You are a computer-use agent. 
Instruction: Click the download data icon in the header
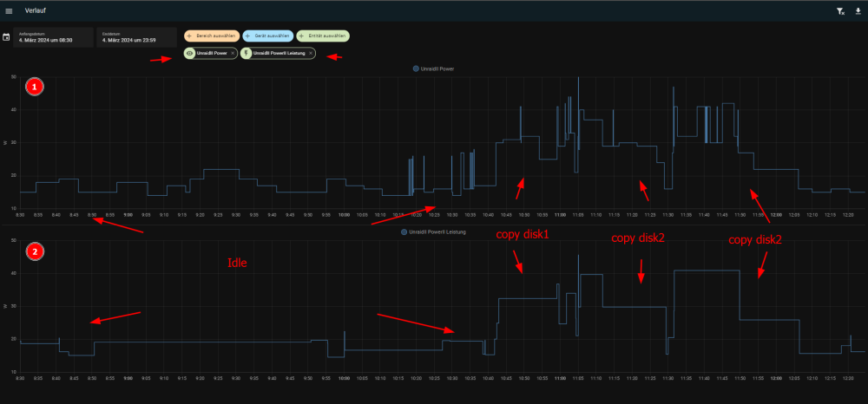[858, 11]
